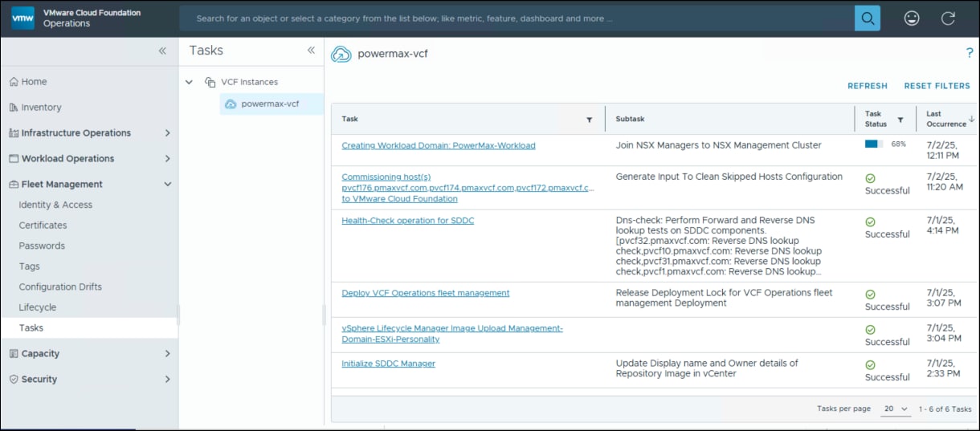The width and height of the screenshot is (980, 431).
Task: Expand Security chevron
Action: [x=167, y=380]
